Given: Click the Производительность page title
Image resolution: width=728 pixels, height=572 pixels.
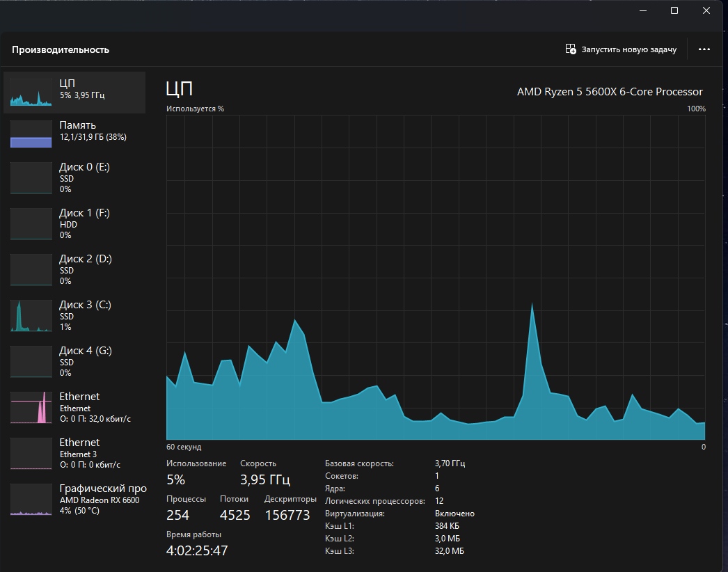Looking at the screenshot, I should 61,49.
